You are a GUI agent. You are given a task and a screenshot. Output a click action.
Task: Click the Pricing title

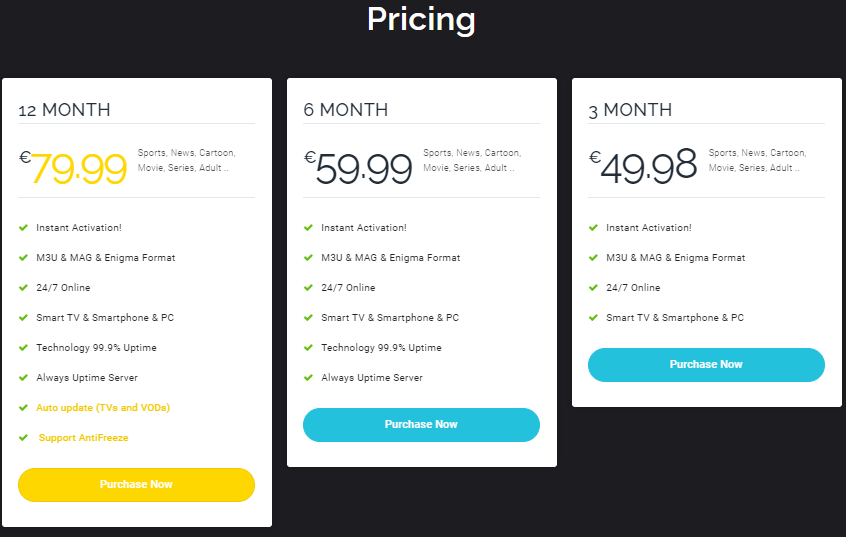tap(421, 19)
